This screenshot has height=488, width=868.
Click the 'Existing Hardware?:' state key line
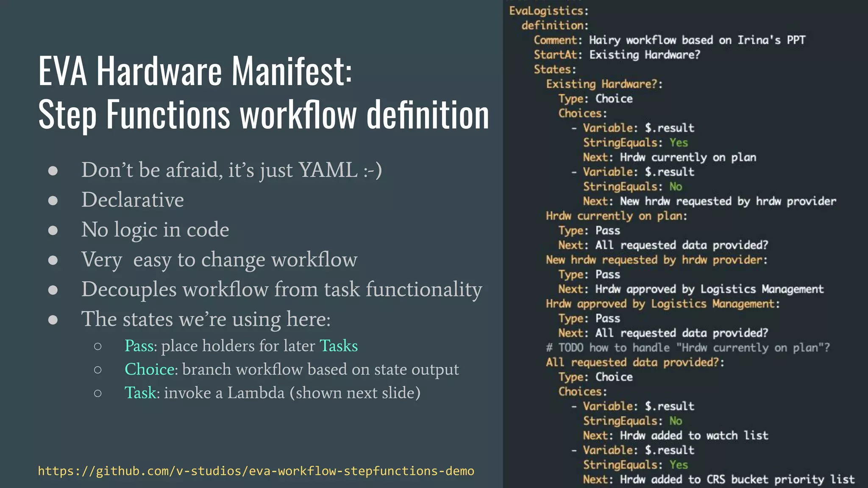(x=604, y=84)
